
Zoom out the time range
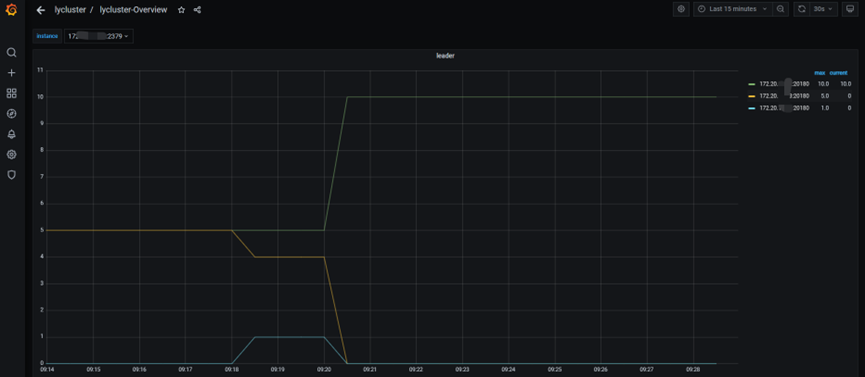pos(781,9)
